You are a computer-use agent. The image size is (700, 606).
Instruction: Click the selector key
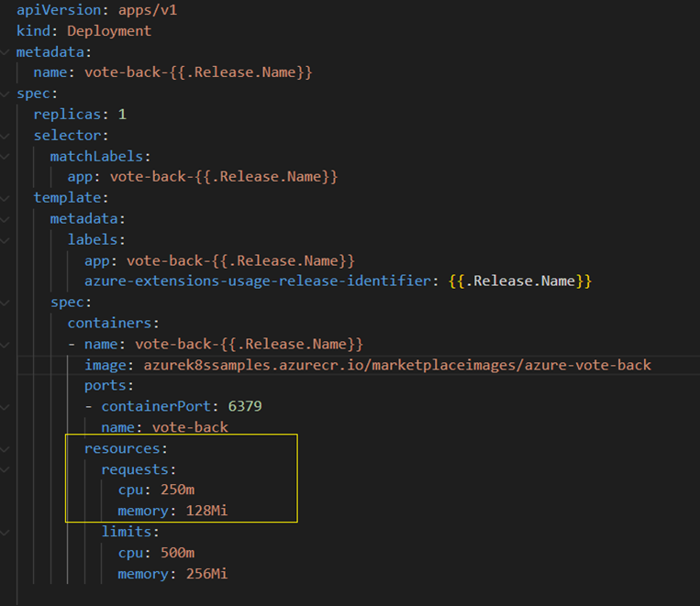[x=67, y=135]
